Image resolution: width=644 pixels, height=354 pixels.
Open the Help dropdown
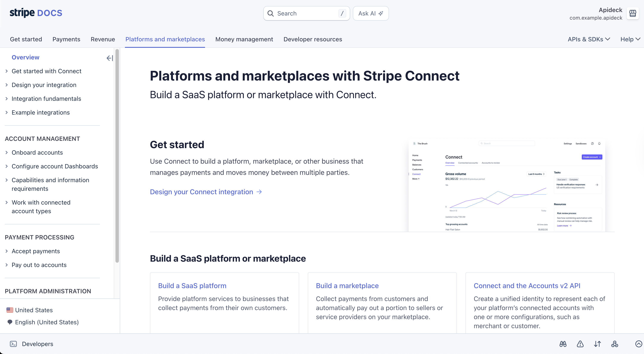pos(630,39)
